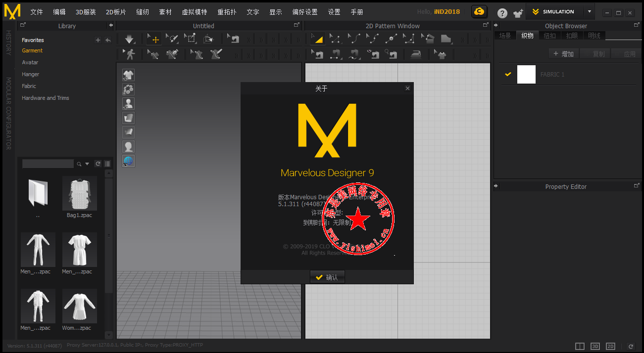Open the 虚拟模特 menu

point(195,12)
